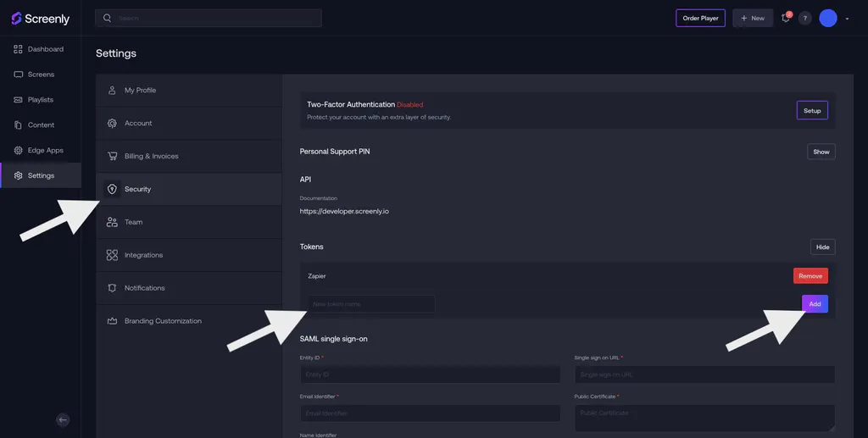Click the Order Player button
The height and width of the screenshot is (438, 868).
[x=700, y=19]
